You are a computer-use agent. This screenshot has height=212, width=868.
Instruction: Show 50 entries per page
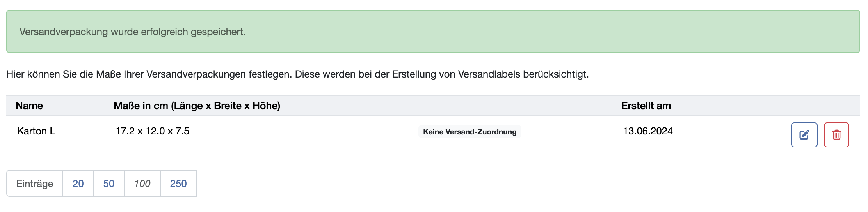(x=109, y=184)
